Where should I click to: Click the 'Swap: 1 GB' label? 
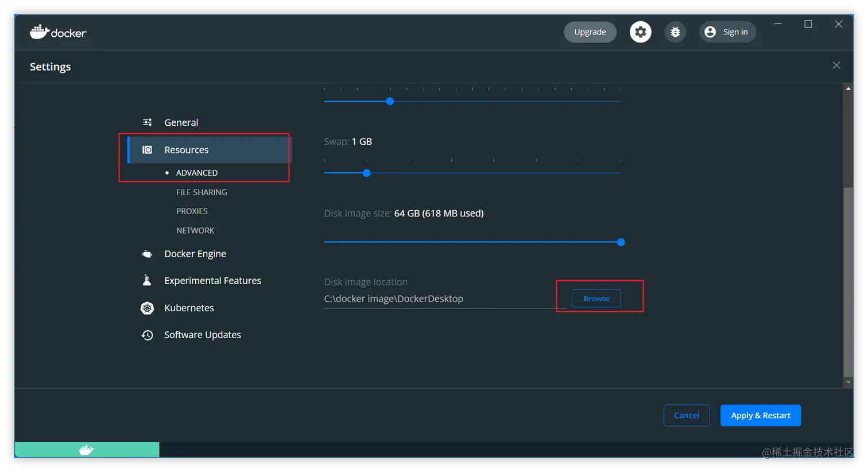348,142
